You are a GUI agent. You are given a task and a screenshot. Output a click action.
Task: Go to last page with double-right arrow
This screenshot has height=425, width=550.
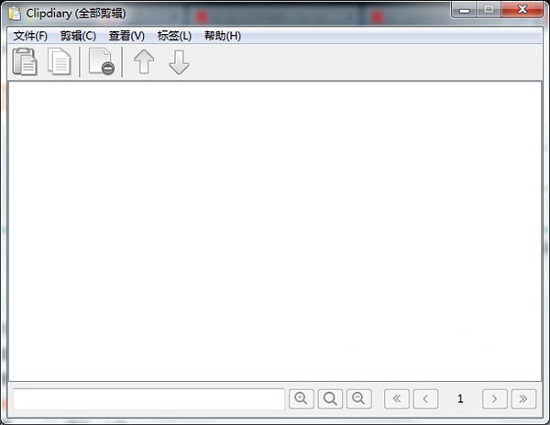[x=523, y=399]
